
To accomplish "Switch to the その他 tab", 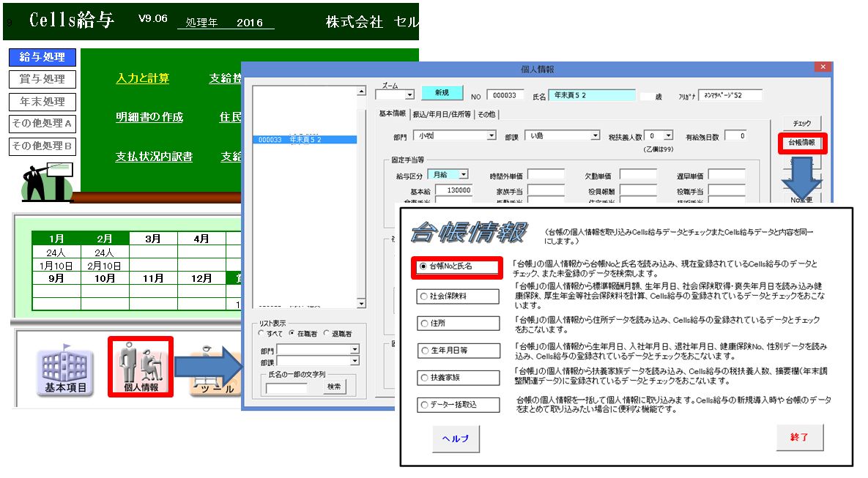I will click(x=486, y=114).
